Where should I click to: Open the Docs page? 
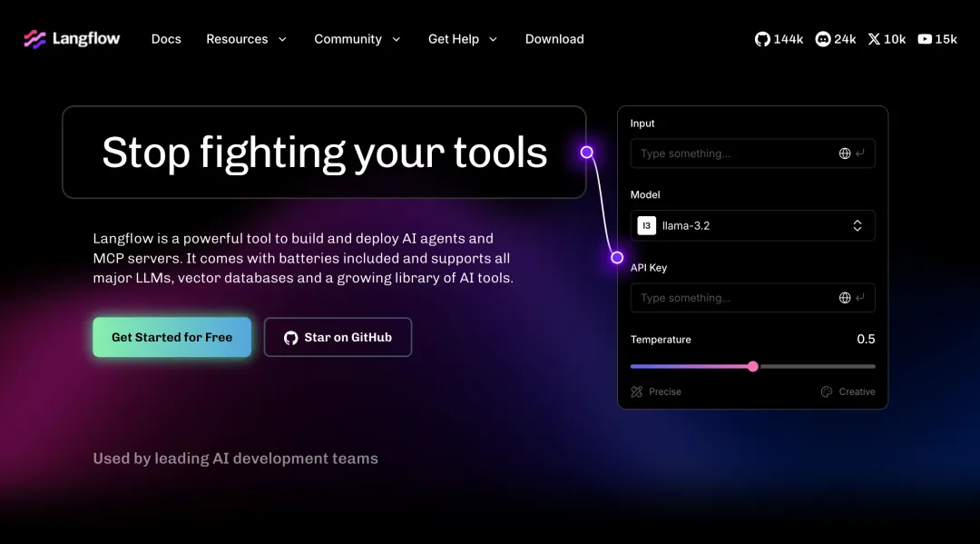[166, 39]
